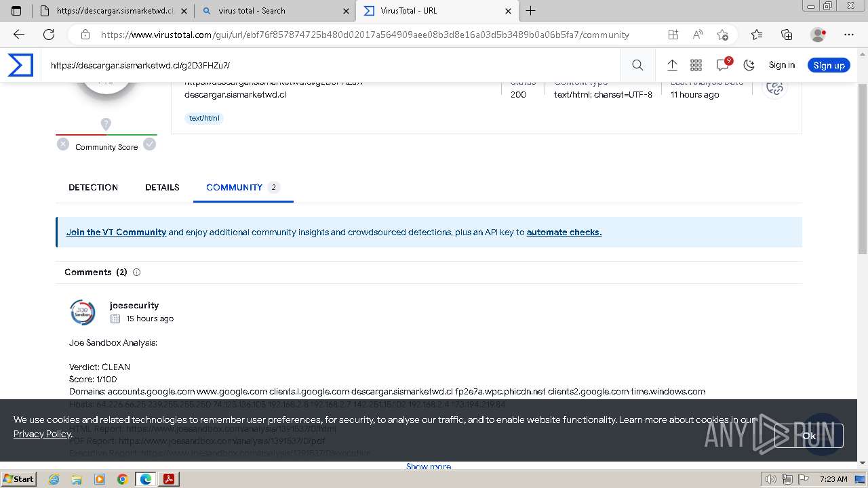
Task: Open File Explorer from taskbar
Action: click(77, 479)
